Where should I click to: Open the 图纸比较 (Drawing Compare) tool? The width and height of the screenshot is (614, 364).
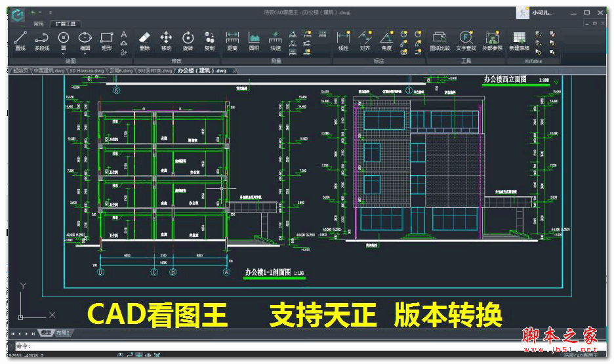(440, 41)
